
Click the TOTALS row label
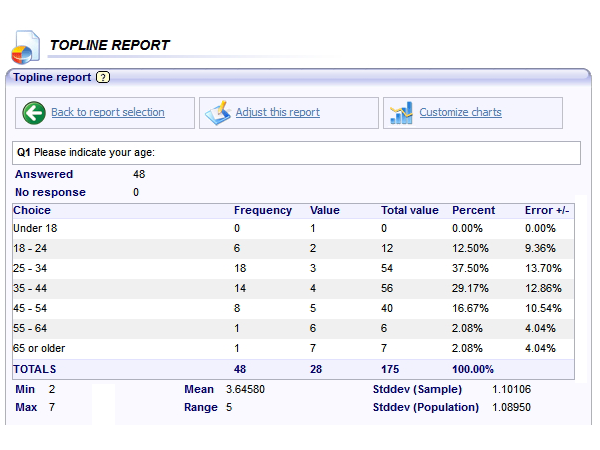point(35,369)
